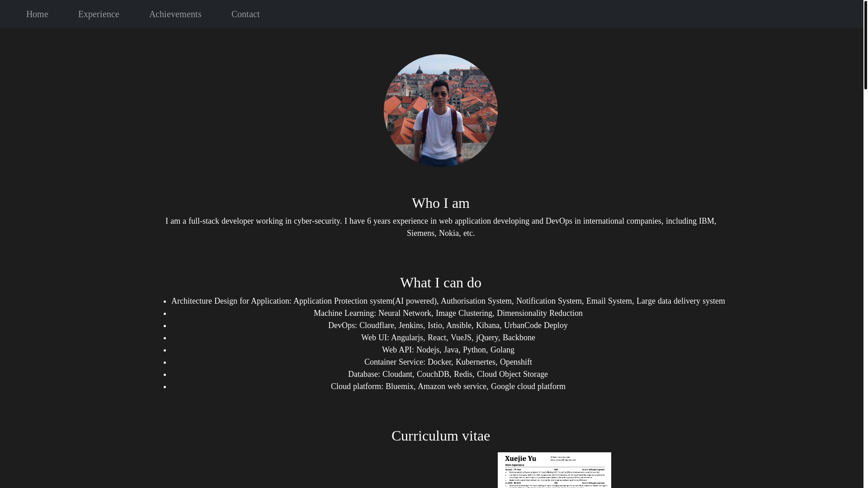Click the 'Machine Learning: Neural Network' list item

click(448, 313)
